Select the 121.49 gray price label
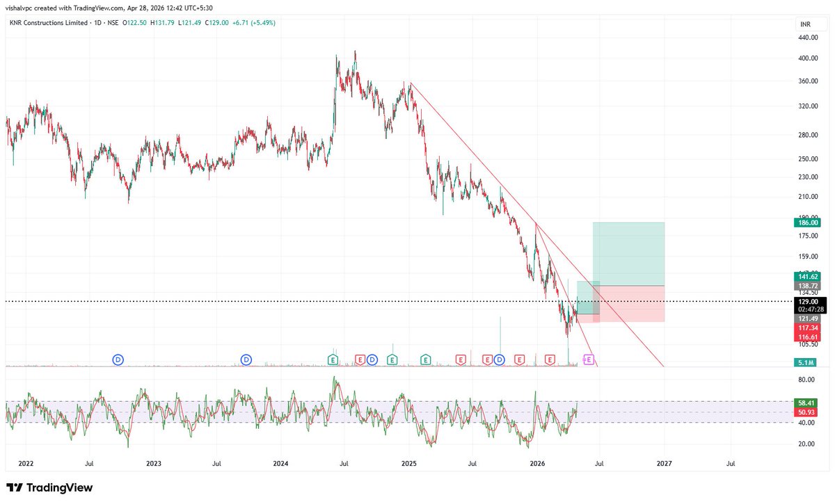Screen dimensions: 835x504 coord(808,318)
